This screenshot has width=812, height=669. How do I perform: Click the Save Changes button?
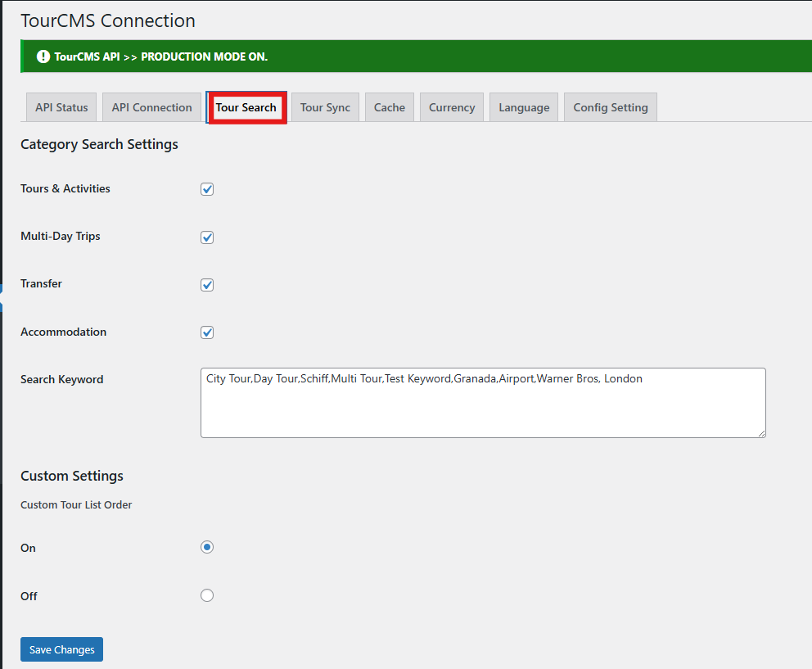(61, 649)
